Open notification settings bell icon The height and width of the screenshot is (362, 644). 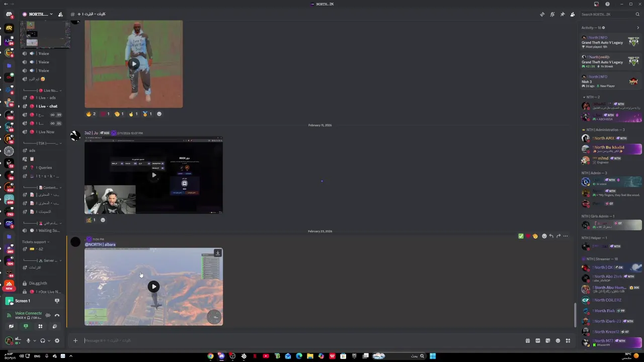tap(552, 14)
